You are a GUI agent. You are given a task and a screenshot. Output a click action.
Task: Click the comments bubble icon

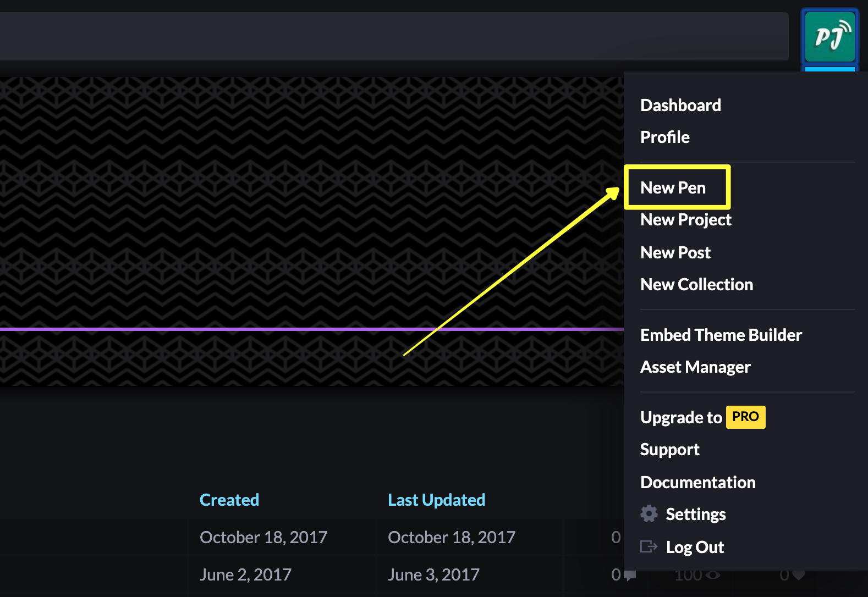[x=630, y=576]
